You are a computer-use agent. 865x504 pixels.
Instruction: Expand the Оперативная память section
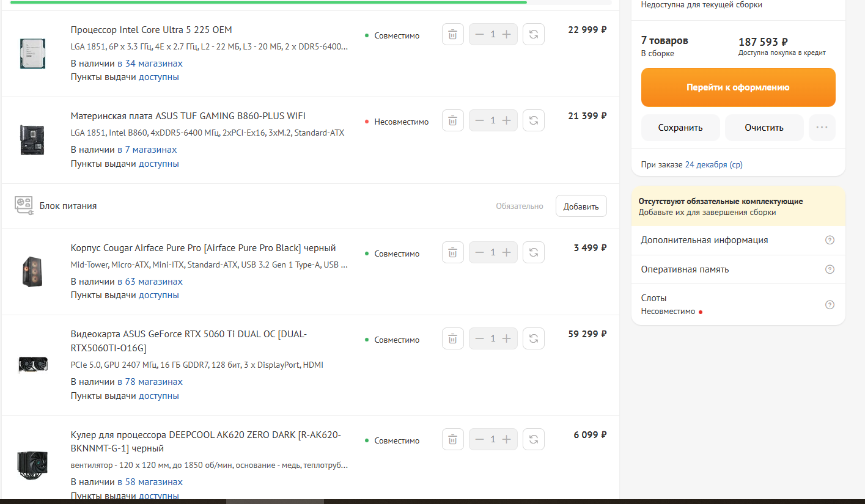click(x=738, y=269)
